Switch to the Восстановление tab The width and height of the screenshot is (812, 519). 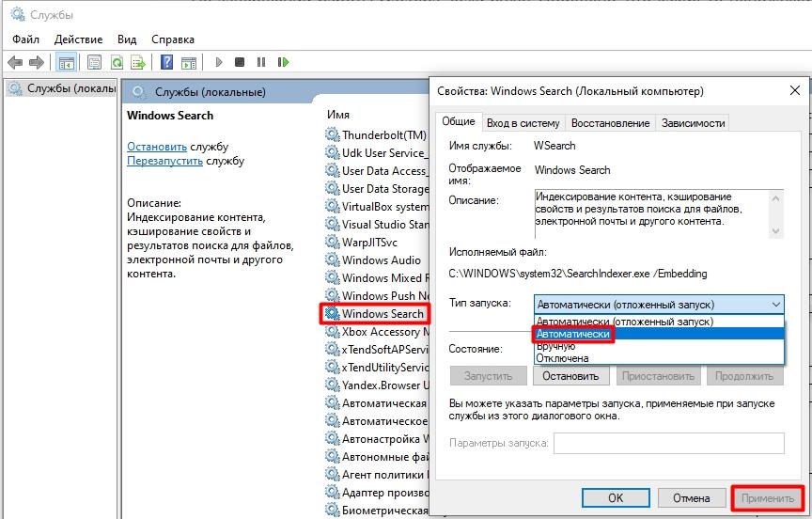coord(610,123)
